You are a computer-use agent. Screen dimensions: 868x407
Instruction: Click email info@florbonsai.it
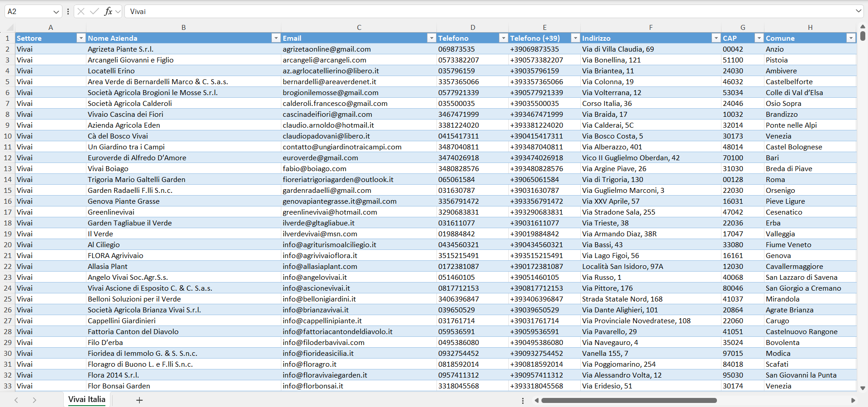[359, 386]
